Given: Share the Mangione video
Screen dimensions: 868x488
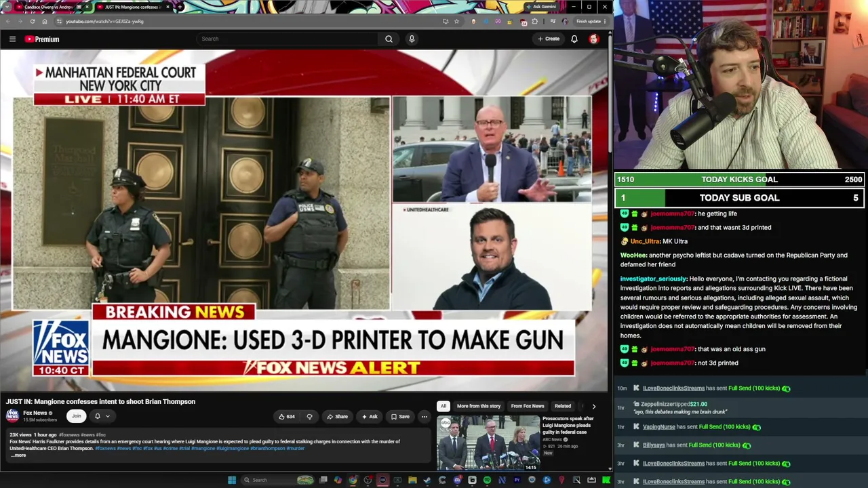Looking at the screenshot, I should 337,417.
